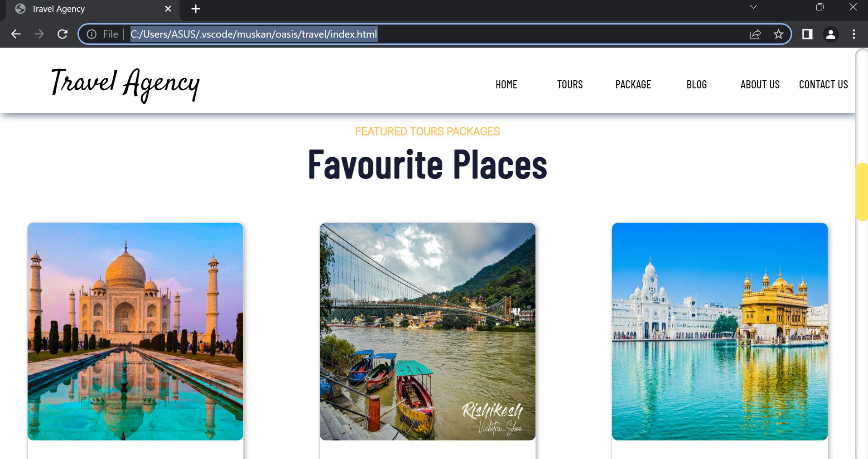This screenshot has height=459, width=868.
Task: Open the Chrome three-dot menu
Action: tap(854, 34)
